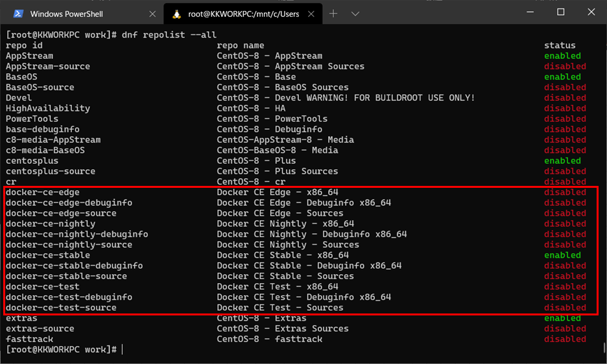Click the 'docker-ce-nightly-debuginfo' repo id
This screenshot has width=607, height=364.
click(77, 234)
